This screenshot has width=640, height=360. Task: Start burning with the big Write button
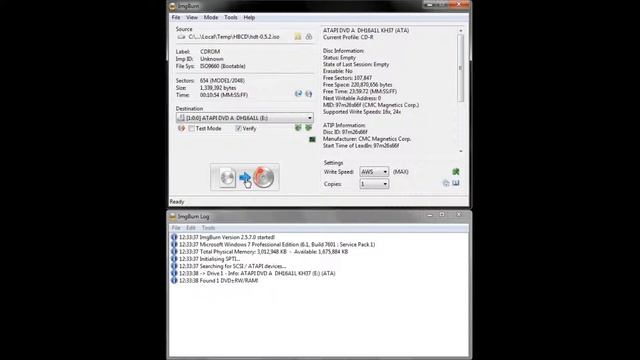(x=245, y=177)
